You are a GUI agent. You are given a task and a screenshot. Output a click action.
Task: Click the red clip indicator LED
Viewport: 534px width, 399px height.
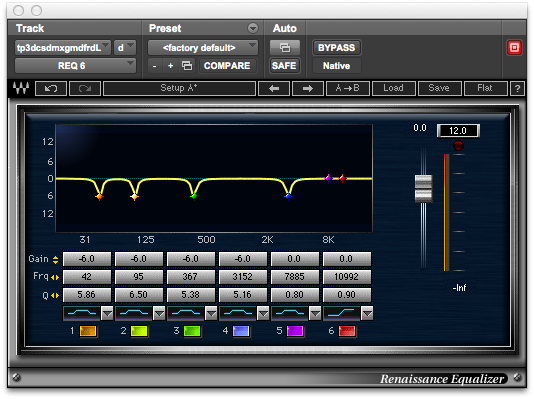pyautogui.click(x=458, y=146)
